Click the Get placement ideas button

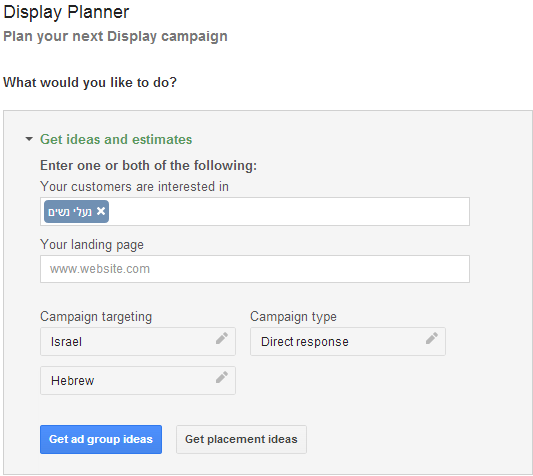[x=241, y=439]
